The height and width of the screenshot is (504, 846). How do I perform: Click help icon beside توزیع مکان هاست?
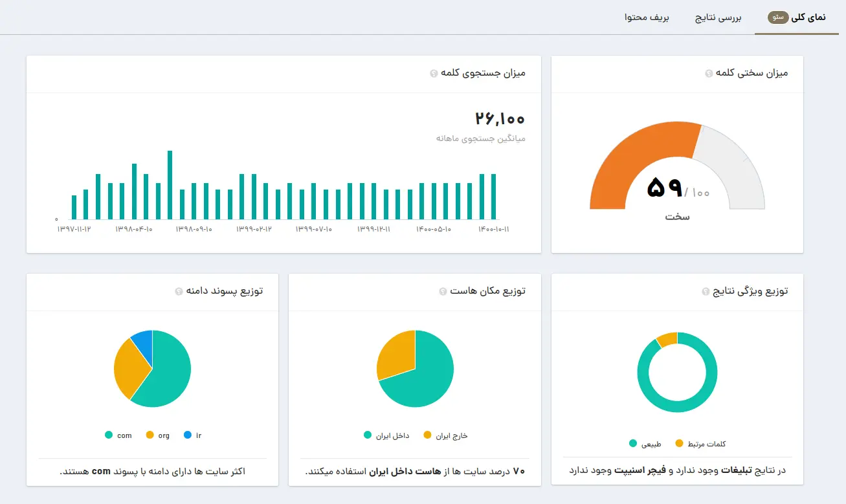(x=443, y=292)
